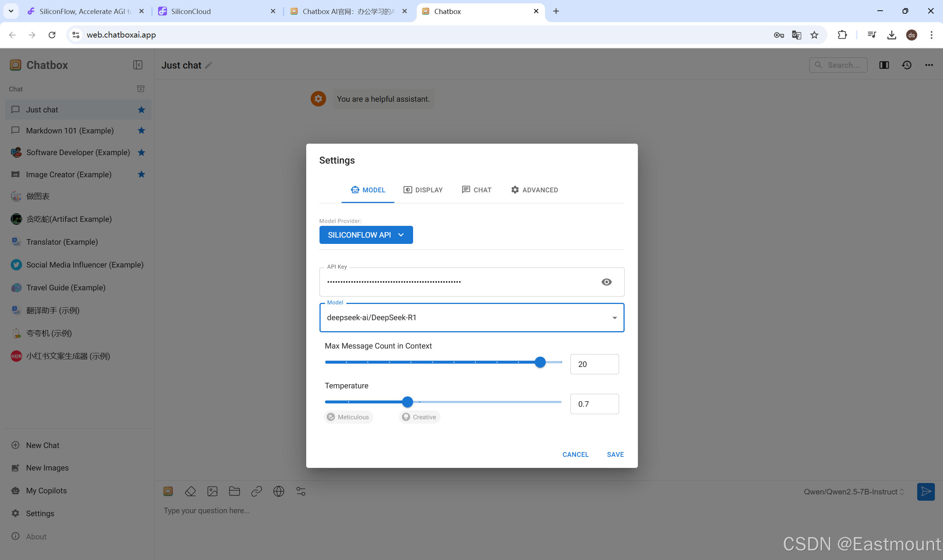Viewport: 943px width, 560px height.
Task: Open the SiliconFlow API provider dropdown
Action: 366,235
